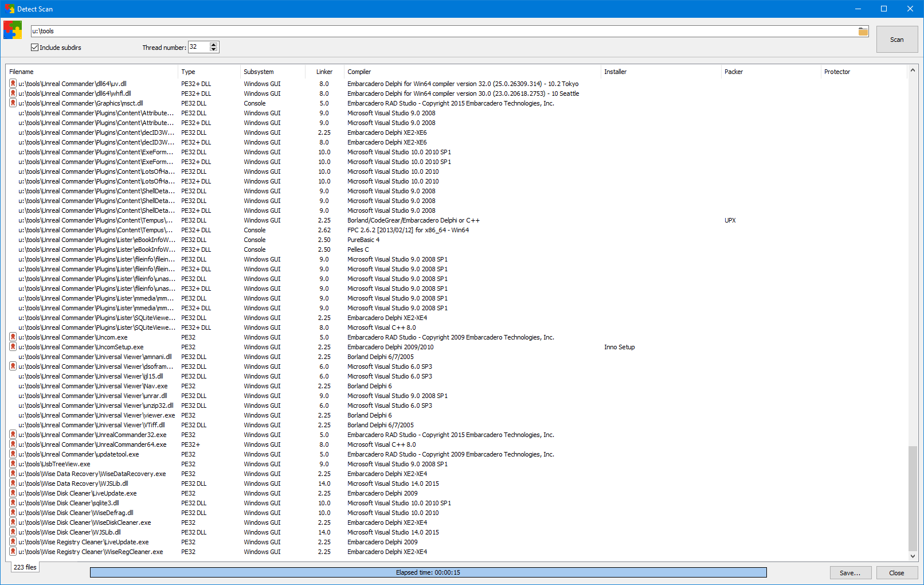Click the icon beside Wise Disk Cleaner WJSLib.dll
This screenshot has width=924, height=585.
point(13,532)
